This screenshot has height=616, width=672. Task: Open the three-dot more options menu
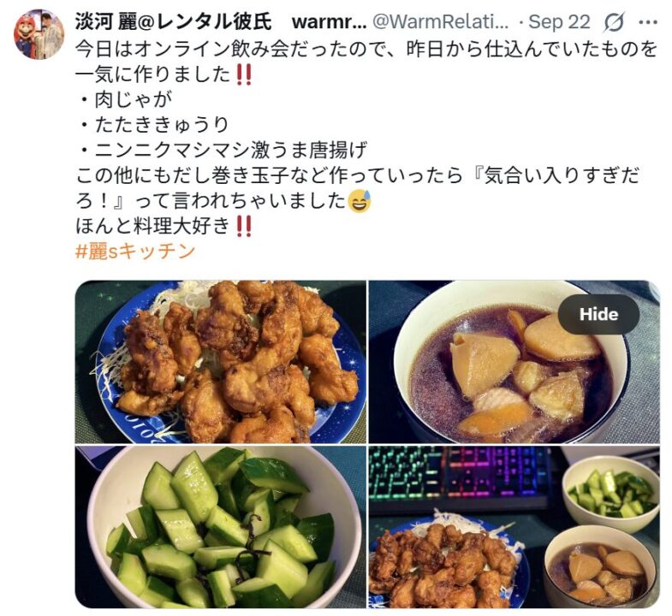(x=647, y=22)
